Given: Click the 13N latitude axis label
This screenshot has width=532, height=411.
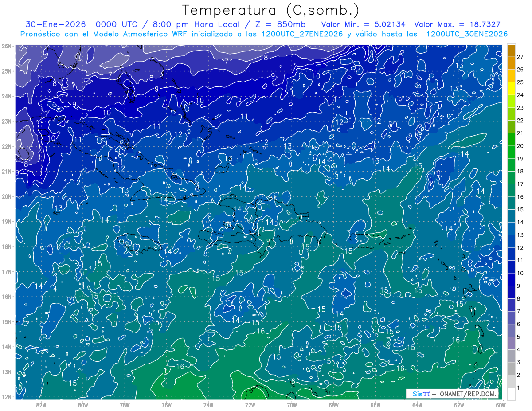Looking at the screenshot, I should coord(6,372).
